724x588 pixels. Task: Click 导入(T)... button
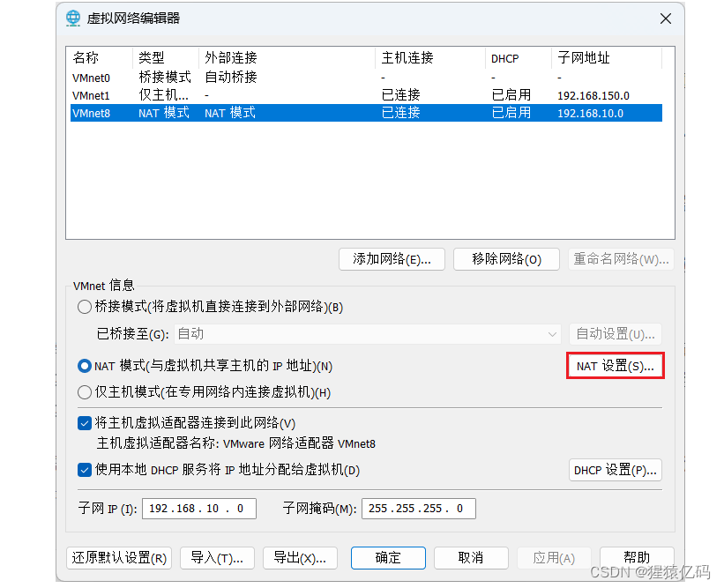[x=217, y=558]
